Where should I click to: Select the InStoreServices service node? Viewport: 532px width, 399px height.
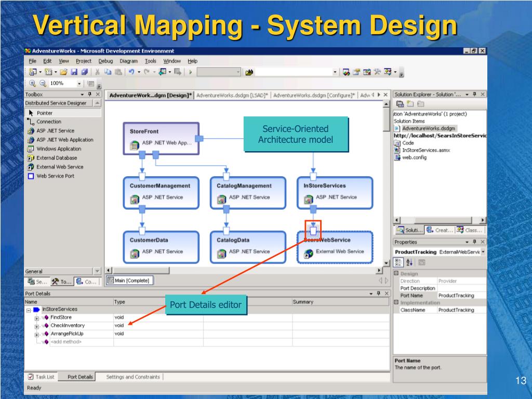[335, 193]
